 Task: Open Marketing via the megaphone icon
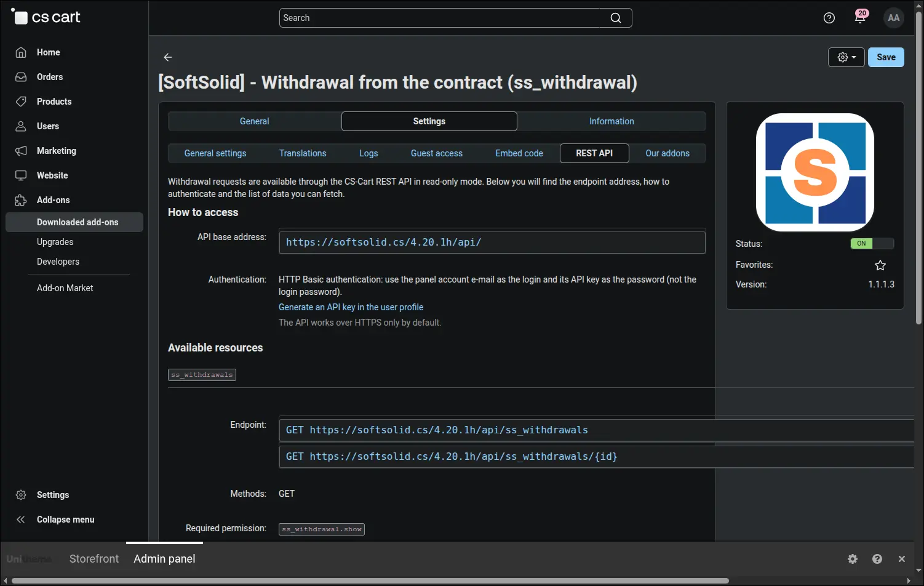21,151
